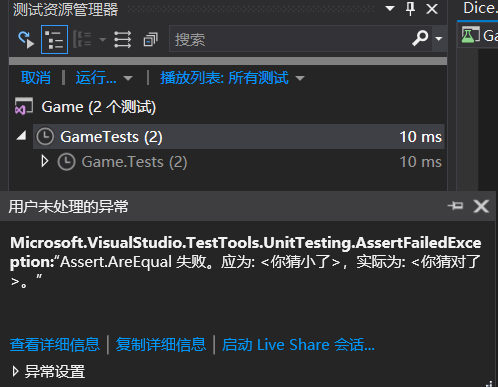Collapse the GameTests (2) node
Image resolution: width=498 pixels, height=387 pixels.
[22, 136]
